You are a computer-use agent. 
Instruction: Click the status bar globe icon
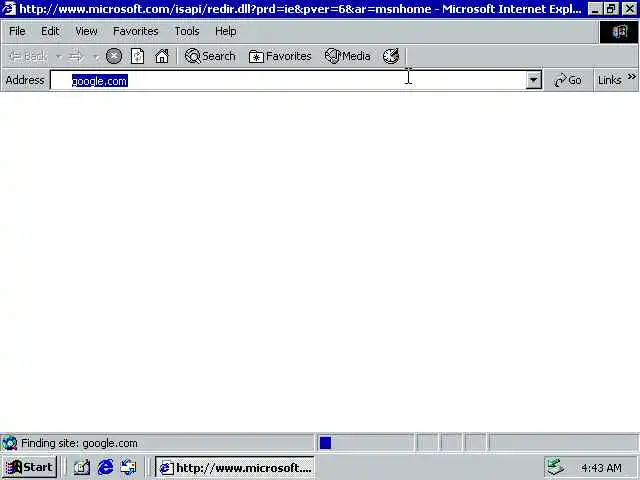pos(9,443)
